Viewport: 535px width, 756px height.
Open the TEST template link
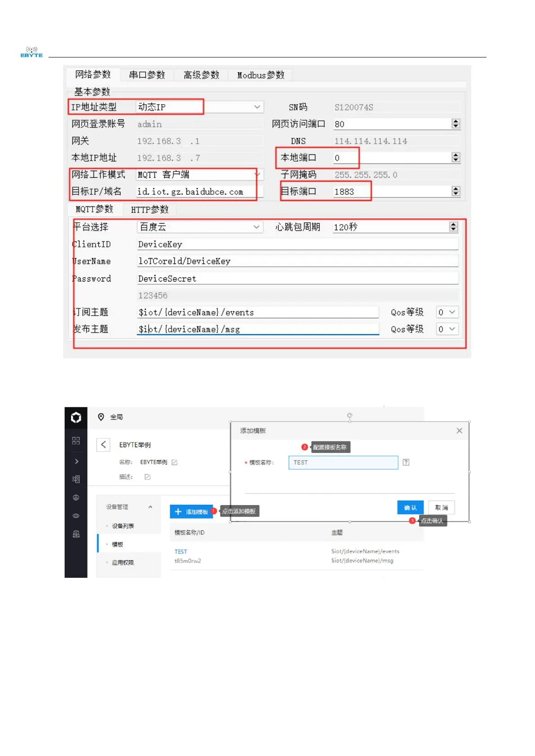(181, 552)
